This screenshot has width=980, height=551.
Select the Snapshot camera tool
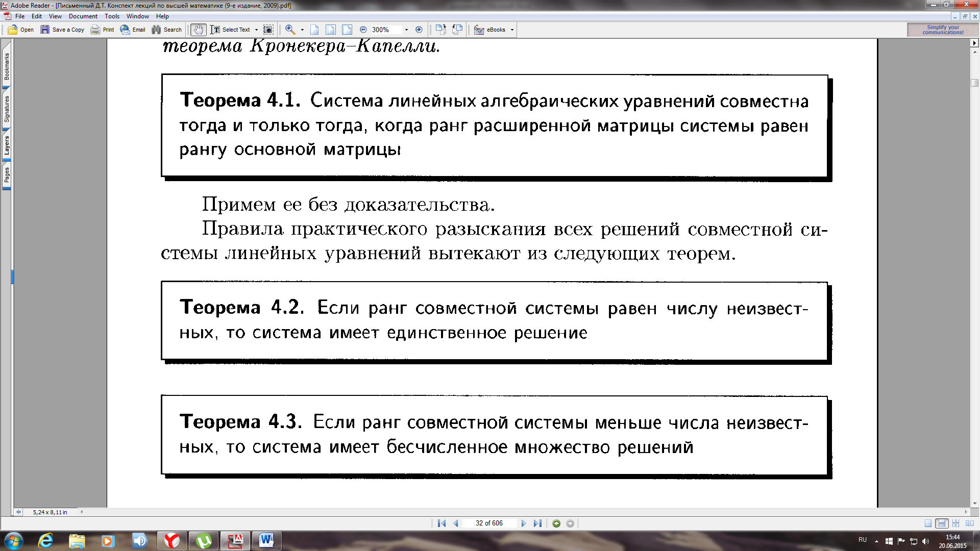coord(268,30)
